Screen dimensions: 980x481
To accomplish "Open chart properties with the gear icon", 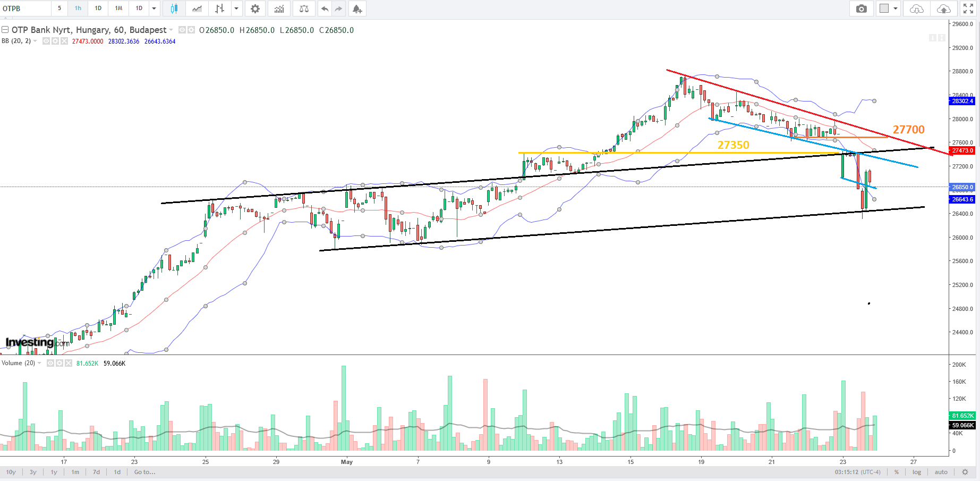I will (x=255, y=9).
